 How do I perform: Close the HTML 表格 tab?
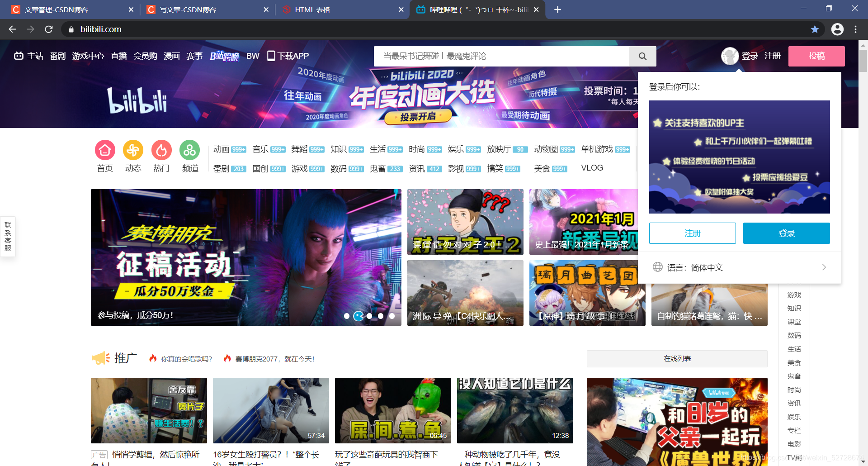pos(401,10)
